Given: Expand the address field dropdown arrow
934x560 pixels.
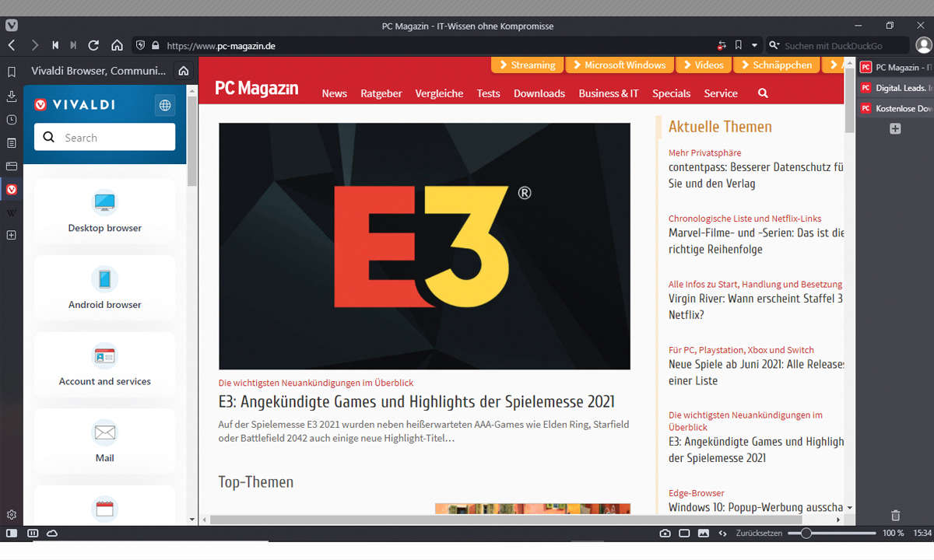Looking at the screenshot, I should tap(754, 46).
